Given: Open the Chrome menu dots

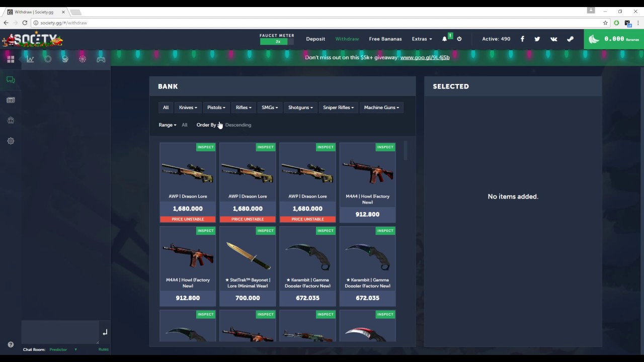Looking at the screenshot, I should tap(638, 23).
